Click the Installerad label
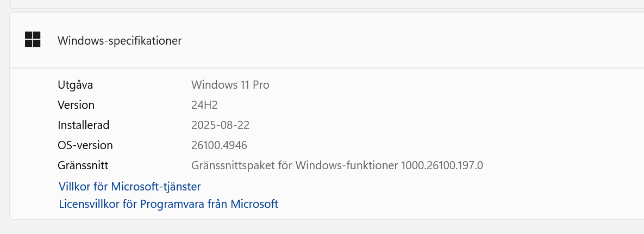Screen dimensions: 644x234 tap(83, 125)
